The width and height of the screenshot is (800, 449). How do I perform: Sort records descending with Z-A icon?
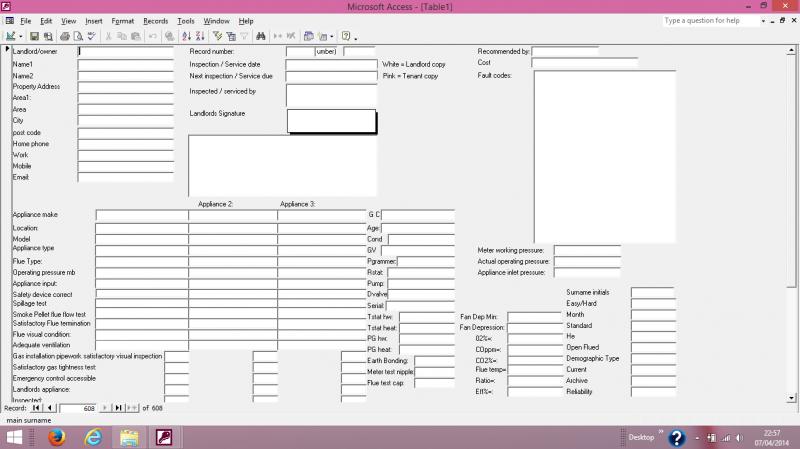tap(199, 36)
